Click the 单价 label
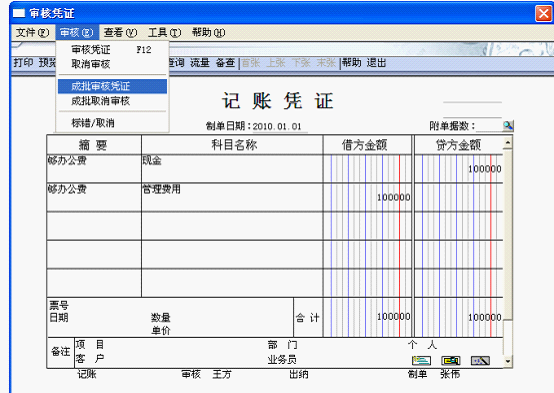The height and width of the screenshot is (393, 554). (x=161, y=330)
